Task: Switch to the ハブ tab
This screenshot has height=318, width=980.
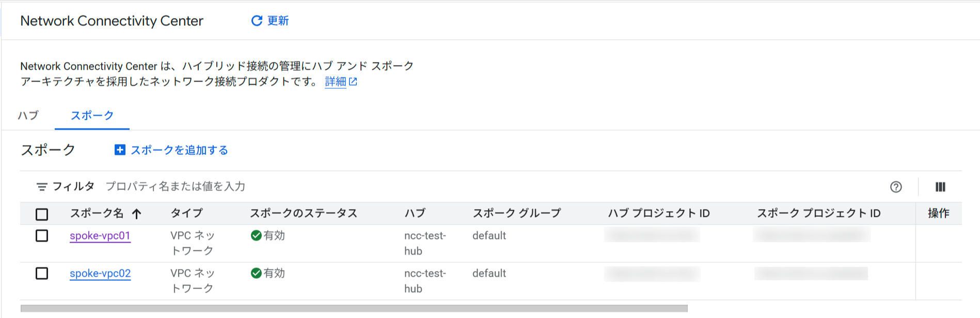Action: pos(28,116)
